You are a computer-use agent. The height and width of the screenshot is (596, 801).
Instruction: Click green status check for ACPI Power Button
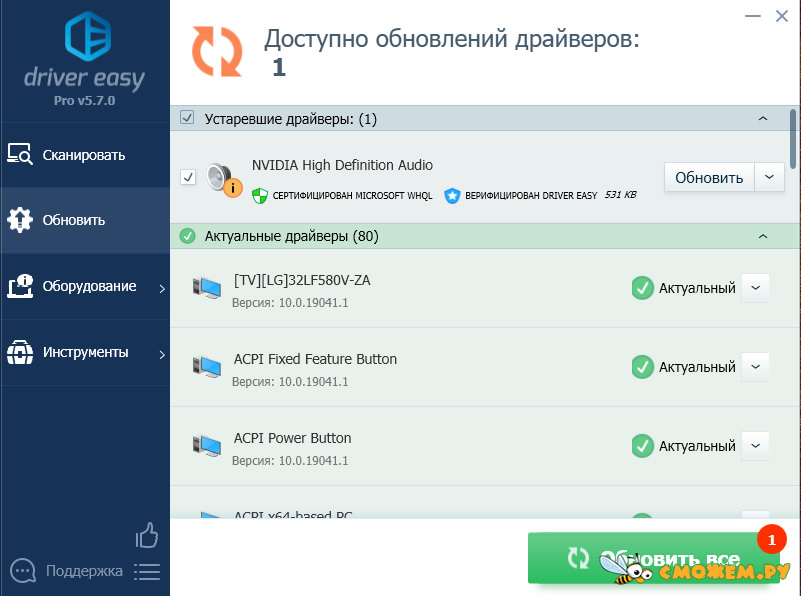643,446
